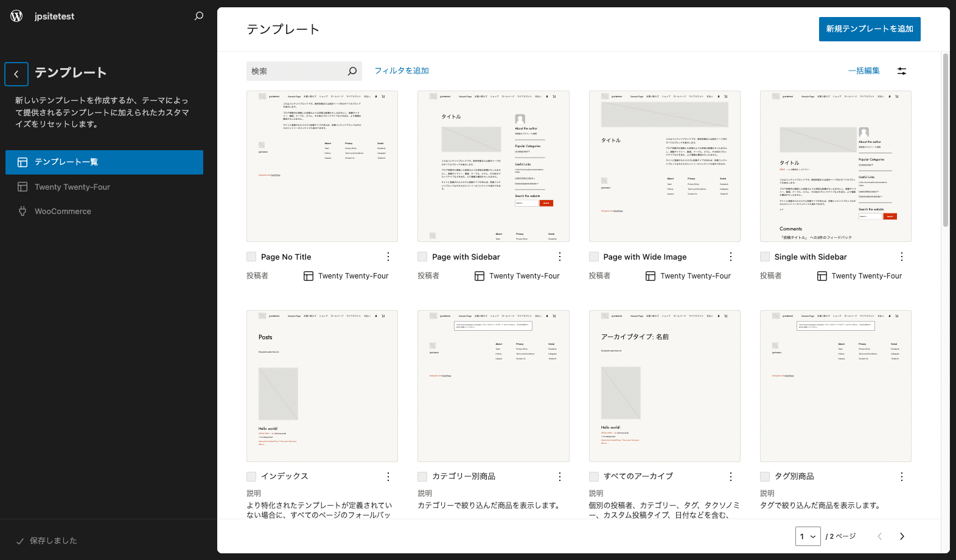The image size is (956, 560).
Task: Click theme icon under Page No Title
Action: [x=309, y=276]
